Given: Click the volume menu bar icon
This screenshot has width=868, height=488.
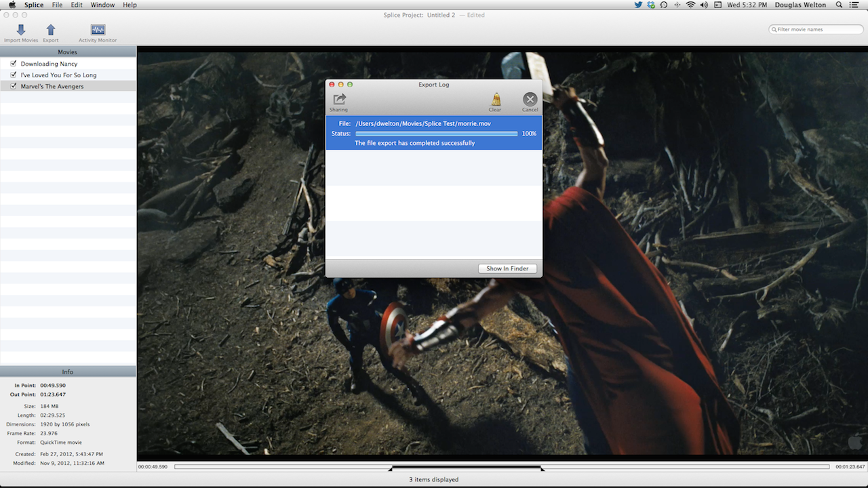Looking at the screenshot, I should 704,5.
